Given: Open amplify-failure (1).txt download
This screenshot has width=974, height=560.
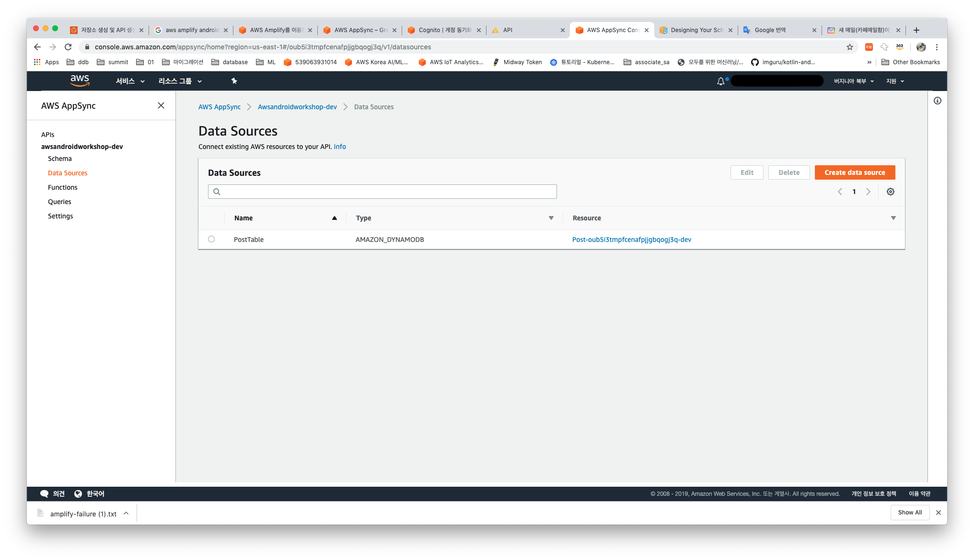Looking at the screenshot, I should point(83,514).
